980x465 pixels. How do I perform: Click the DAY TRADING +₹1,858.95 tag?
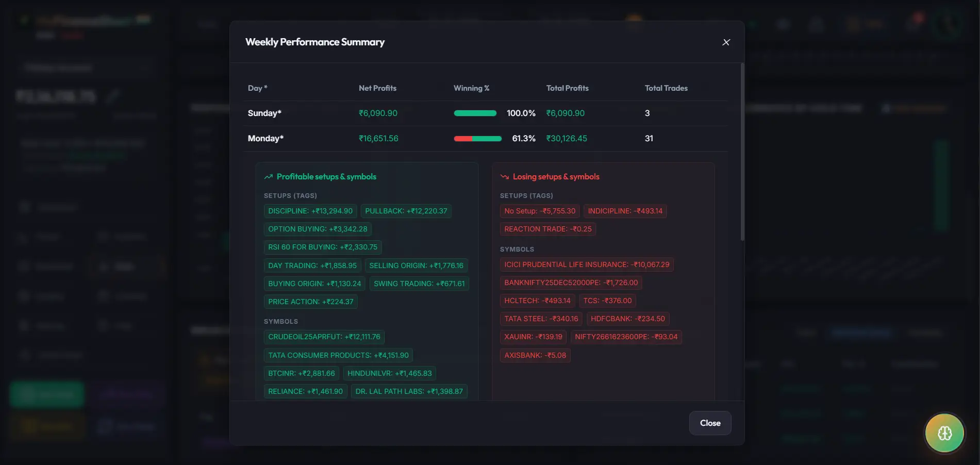pyautogui.click(x=312, y=265)
